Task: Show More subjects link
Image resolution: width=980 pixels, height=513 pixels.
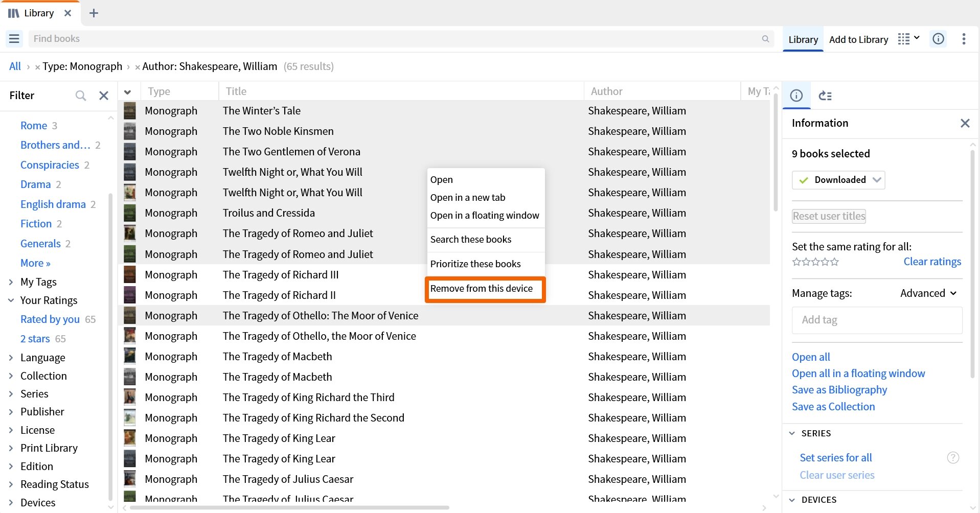Action: (35, 263)
